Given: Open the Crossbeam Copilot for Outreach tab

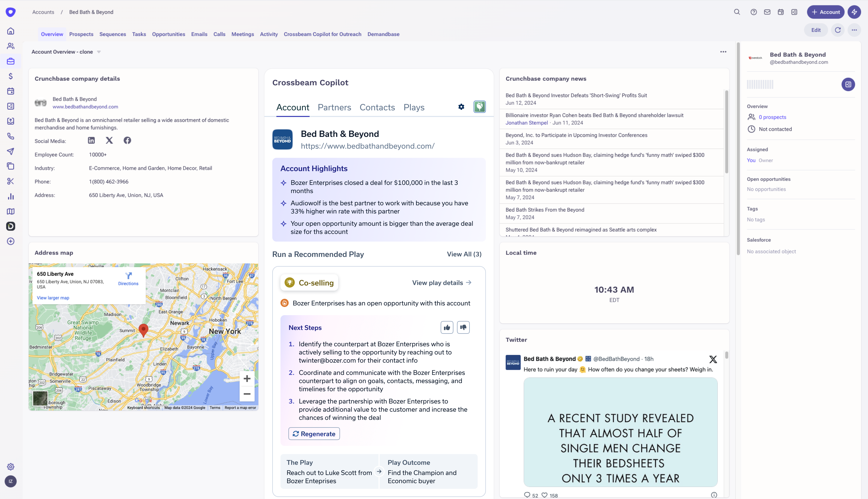Looking at the screenshot, I should (323, 34).
